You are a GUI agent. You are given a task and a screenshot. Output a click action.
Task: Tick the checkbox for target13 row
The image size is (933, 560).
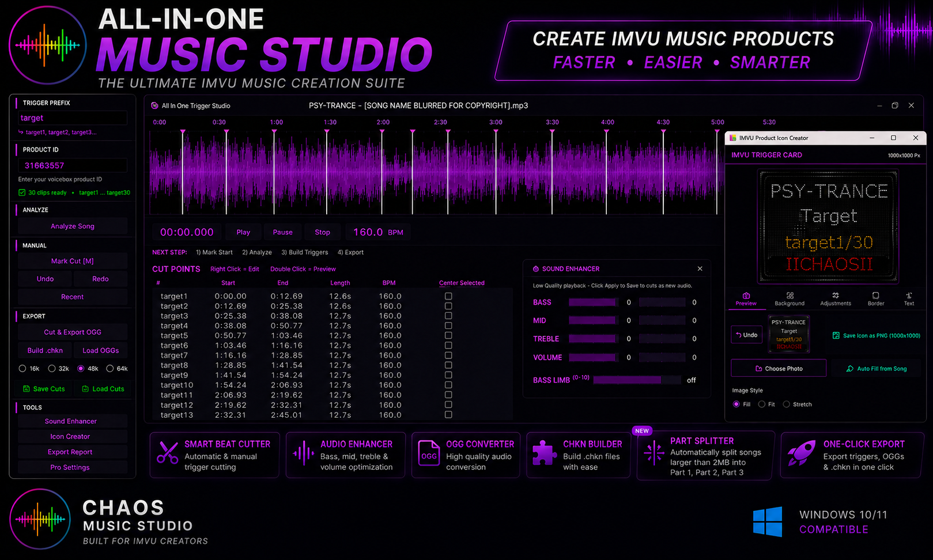coord(448,415)
